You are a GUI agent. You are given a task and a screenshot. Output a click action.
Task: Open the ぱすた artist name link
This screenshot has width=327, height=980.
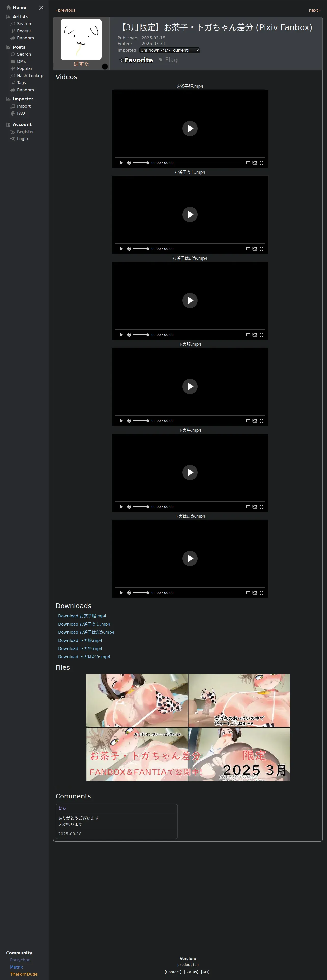pos(81,64)
